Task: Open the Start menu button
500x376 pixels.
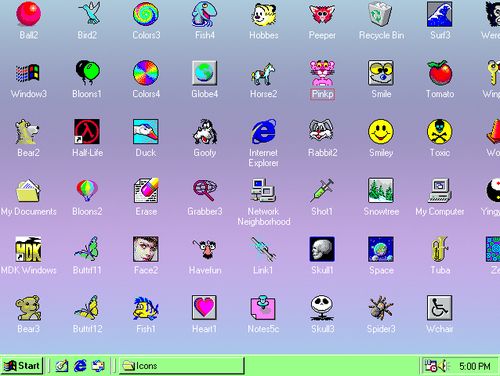Action: pyautogui.click(x=22, y=366)
